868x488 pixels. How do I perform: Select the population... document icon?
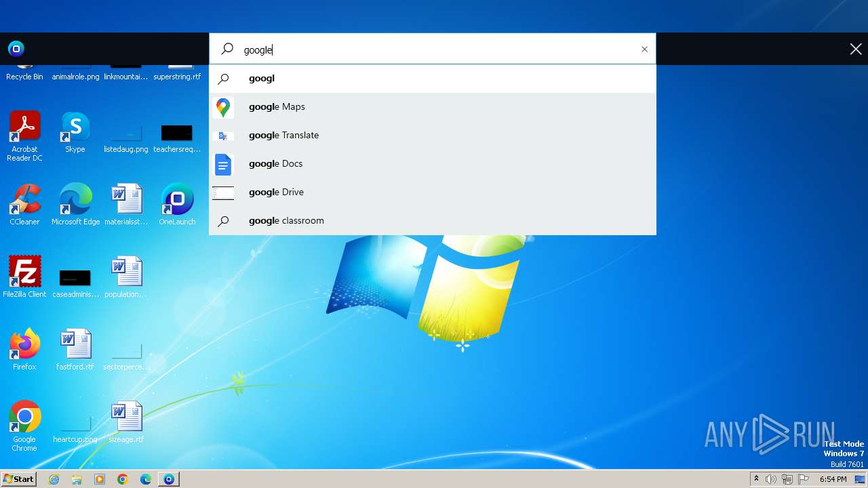tap(126, 277)
